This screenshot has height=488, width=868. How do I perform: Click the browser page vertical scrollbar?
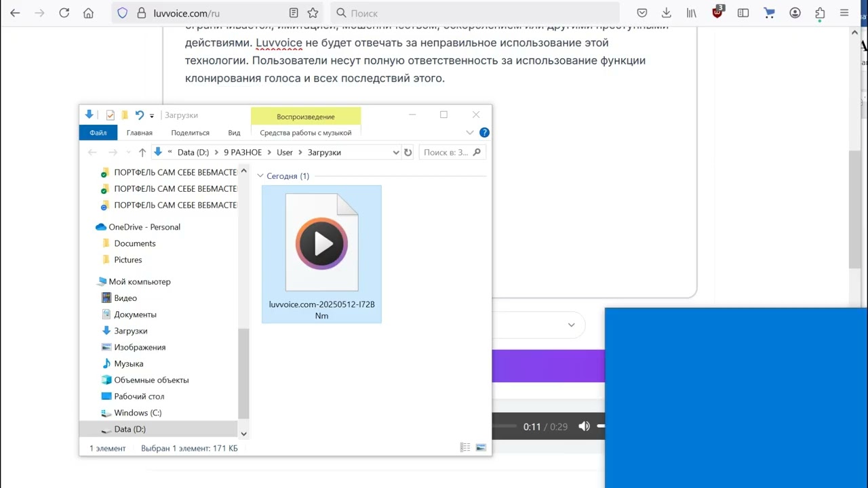[x=854, y=210]
